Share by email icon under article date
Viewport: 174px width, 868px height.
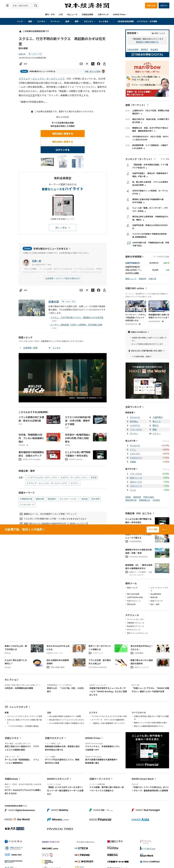pos(81,64)
